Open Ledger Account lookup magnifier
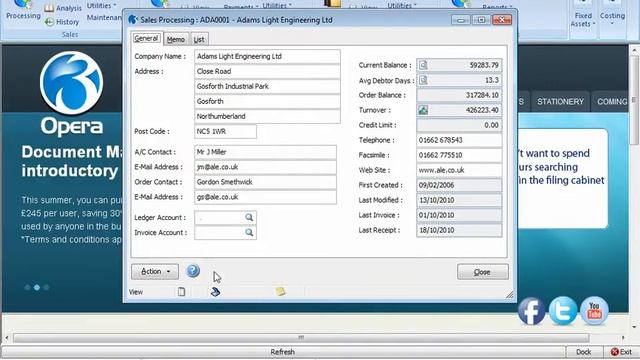This screenshot has width=640, height=360. 249,218
